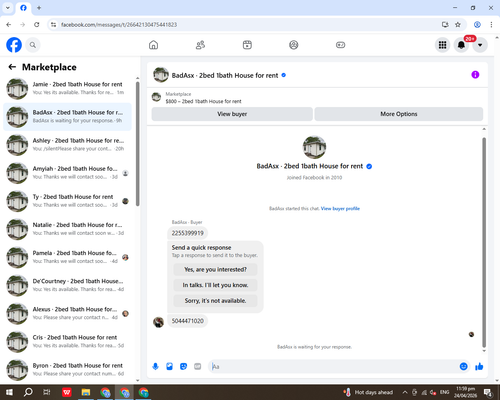Image resolution: width=500 pixels, height=400 pixels.
Task: Open File Explorer from taskbar
Action: (86, 392)
